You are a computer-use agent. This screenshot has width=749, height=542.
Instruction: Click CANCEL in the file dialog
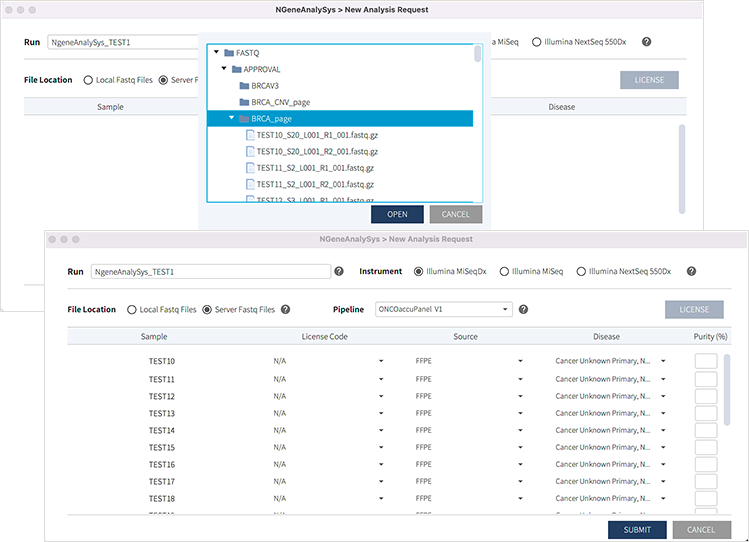(456, 214)
